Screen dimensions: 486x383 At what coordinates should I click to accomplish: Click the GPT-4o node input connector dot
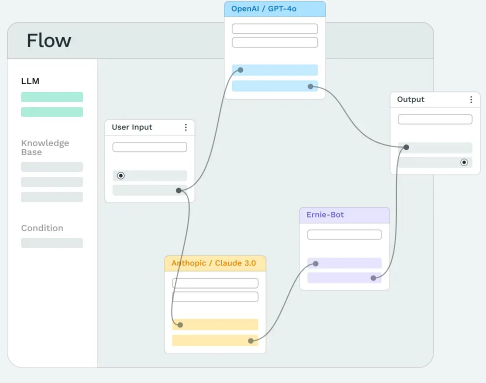pyautogui.click(x=240, y=70)
